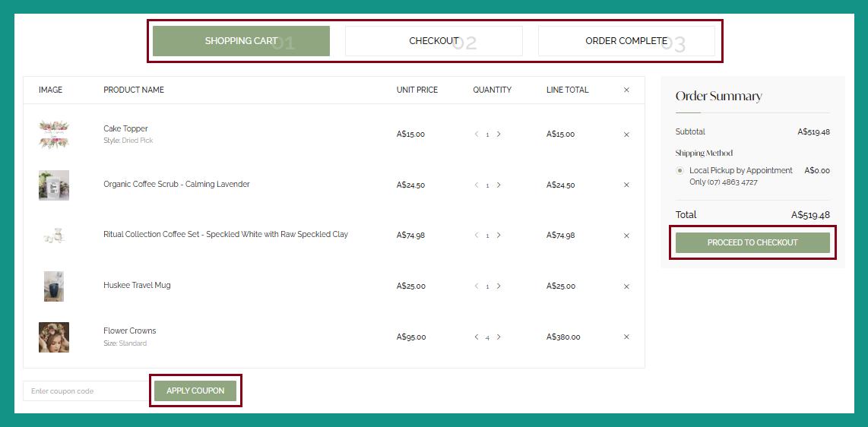The width and height of the screenshot is (868, 427).
Task: Select Local Pickup by Appointment shipping
Action: coord(680,170)
